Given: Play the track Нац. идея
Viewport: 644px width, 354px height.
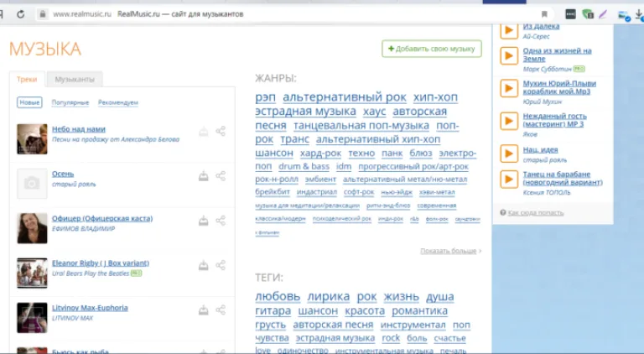Looking at the screenshot, I should click(509, 154).
